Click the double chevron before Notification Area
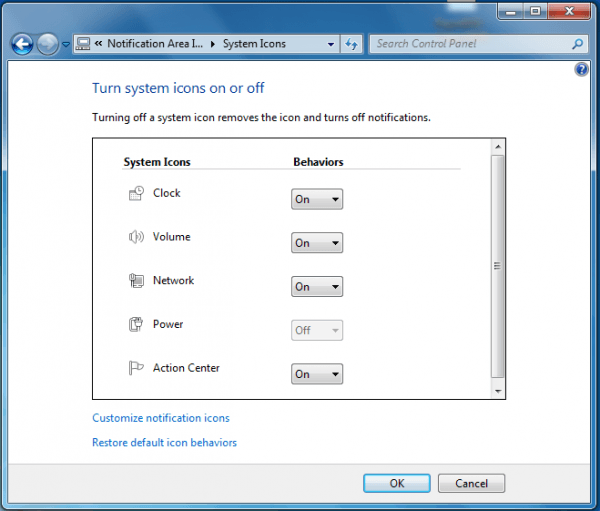 pos(99,44)
